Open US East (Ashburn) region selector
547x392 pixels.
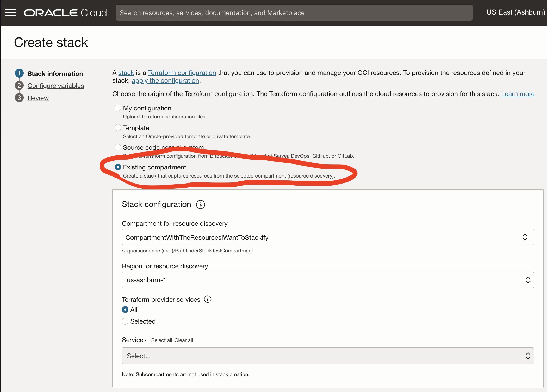[516, 12]
